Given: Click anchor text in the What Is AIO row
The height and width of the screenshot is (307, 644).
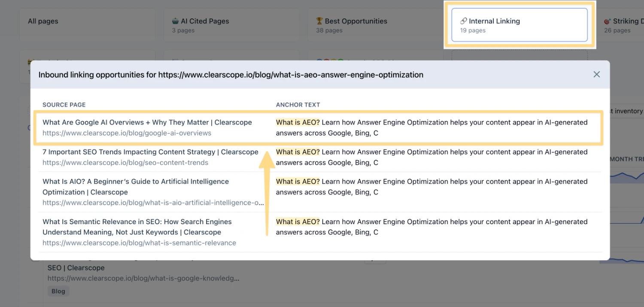Looking at the screenshot, I should 431,187.
